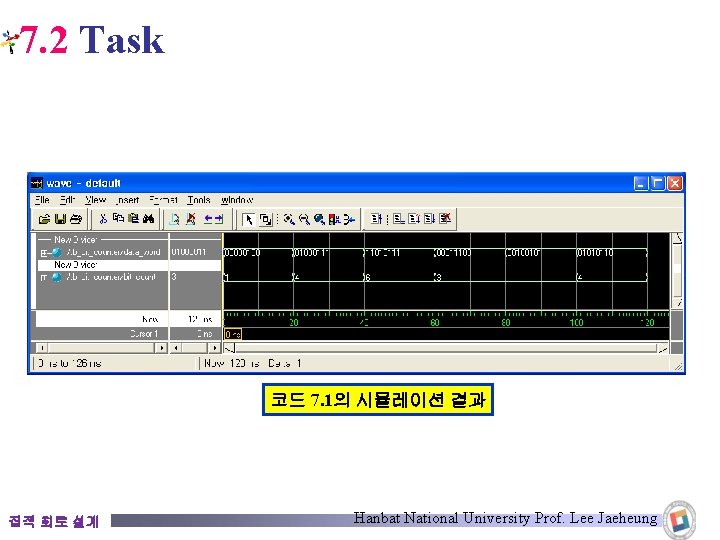Activate the Select Mode pointer tool
720x540 pixels.
pyautogui.click(x=249, y=219)
